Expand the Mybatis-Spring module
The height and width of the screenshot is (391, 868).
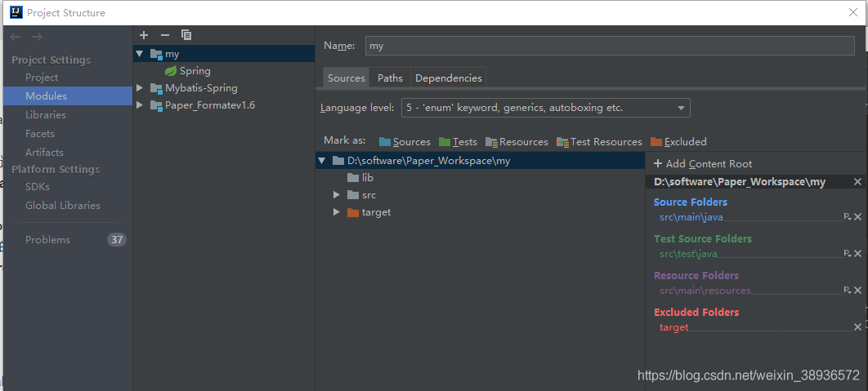[140, 88]
